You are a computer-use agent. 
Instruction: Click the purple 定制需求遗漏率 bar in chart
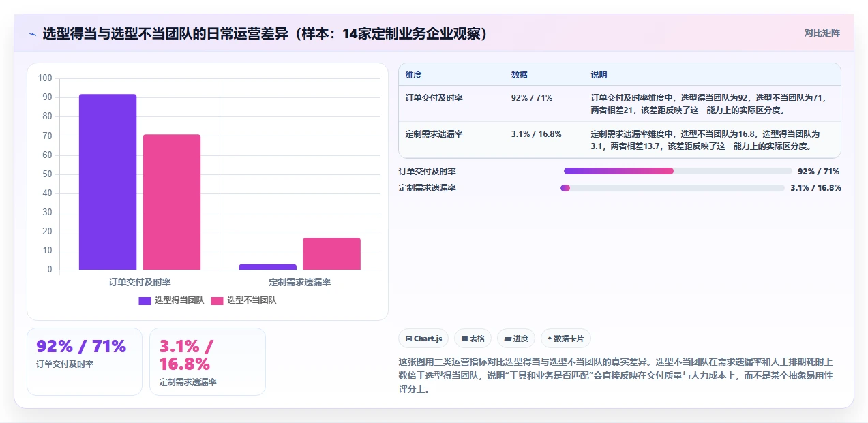(267, 267)
